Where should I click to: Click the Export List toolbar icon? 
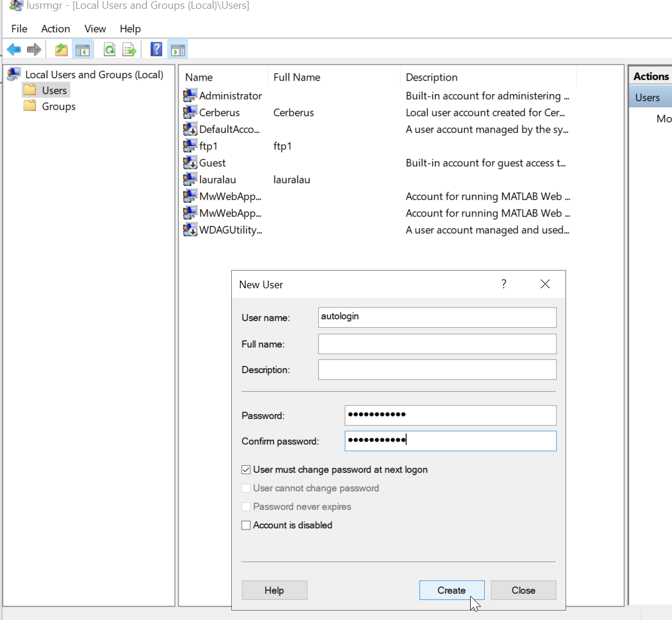129,50
